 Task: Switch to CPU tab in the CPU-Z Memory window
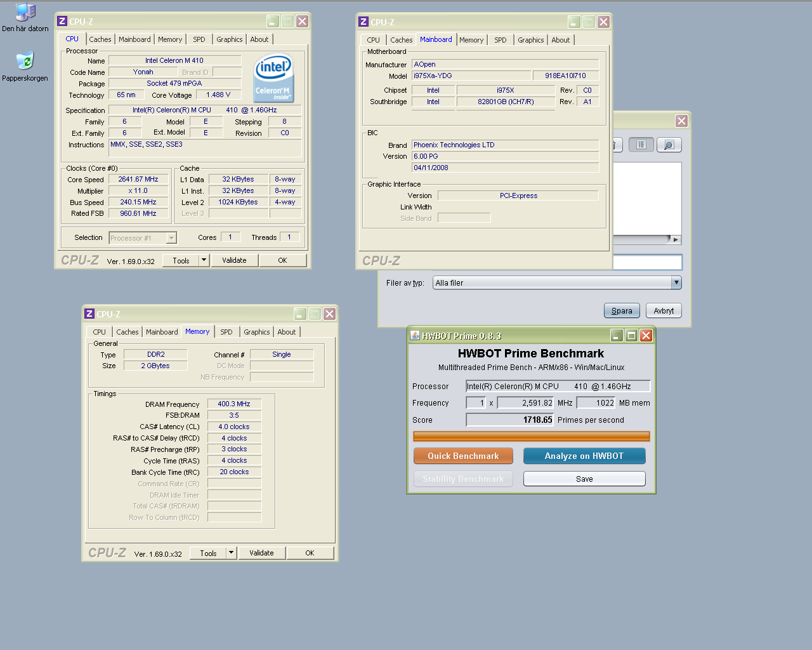[100, 332]
